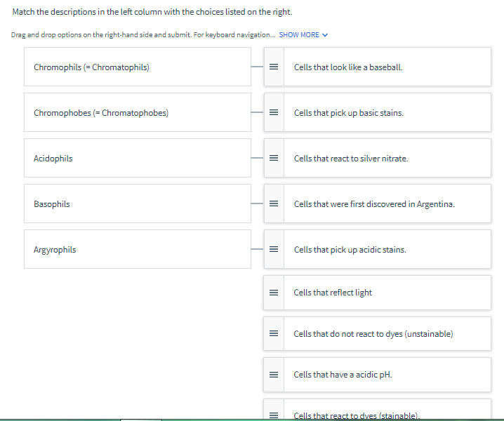Click 'Cells that have a acidic pH.' text
Viewport: 504px width, 421px height.
(x=343, y=375)
